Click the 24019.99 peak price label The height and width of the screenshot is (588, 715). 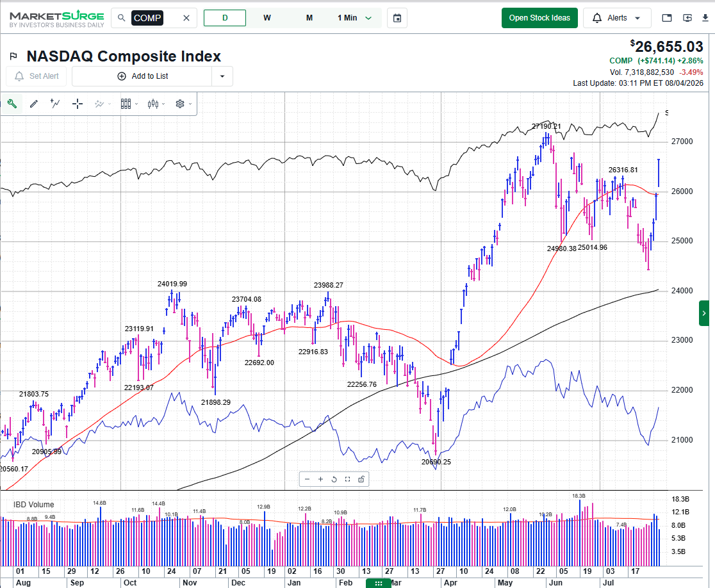(172, 284)
